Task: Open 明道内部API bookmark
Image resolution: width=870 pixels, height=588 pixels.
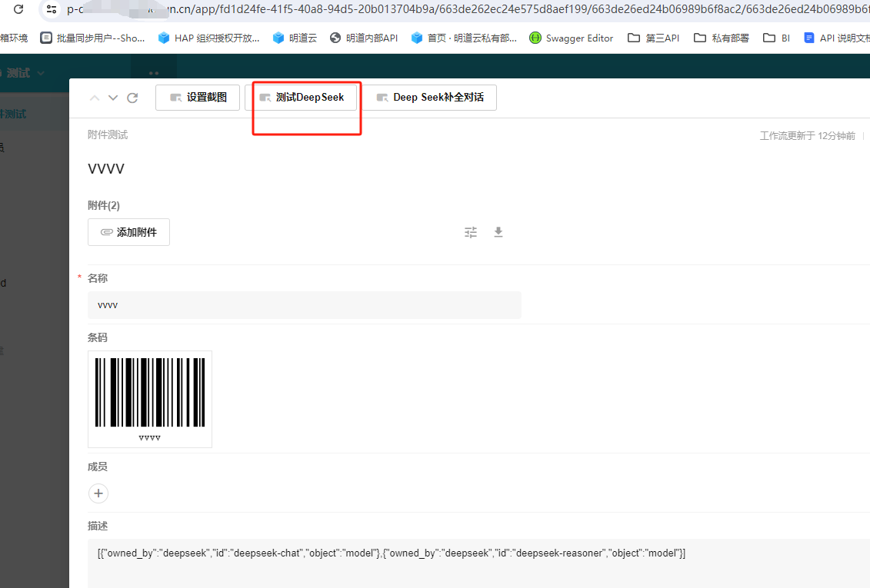Action: 364,38
